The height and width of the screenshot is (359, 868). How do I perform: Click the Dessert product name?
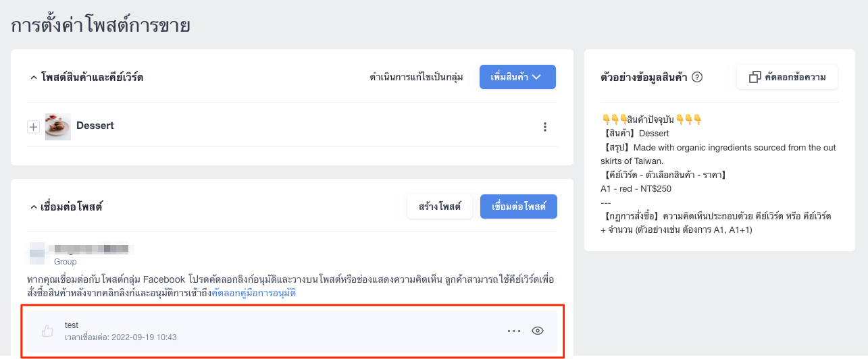pyautogui.click(x=95, y=126)
